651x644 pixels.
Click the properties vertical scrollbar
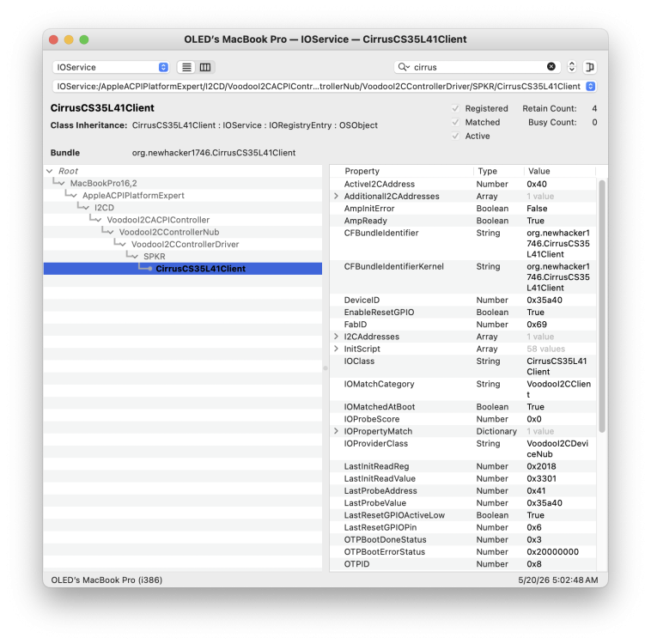click(x=601, y=306)
